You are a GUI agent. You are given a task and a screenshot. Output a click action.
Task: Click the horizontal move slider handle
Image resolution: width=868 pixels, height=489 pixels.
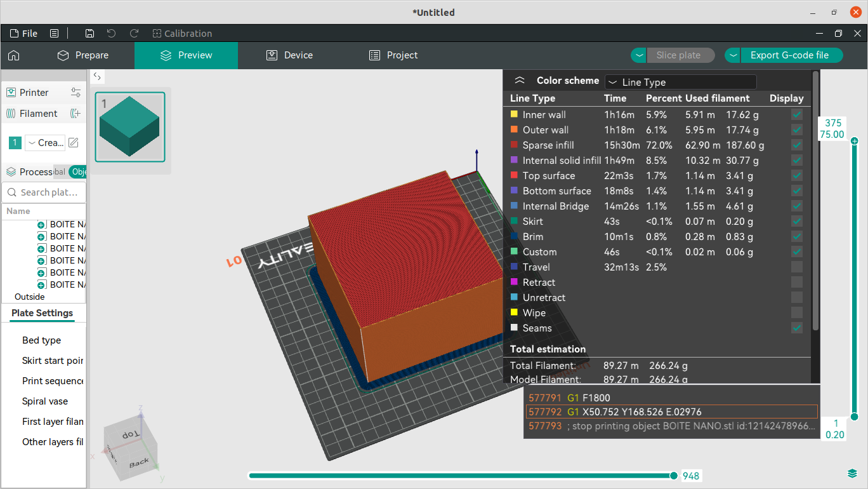(x=674, y=476)
